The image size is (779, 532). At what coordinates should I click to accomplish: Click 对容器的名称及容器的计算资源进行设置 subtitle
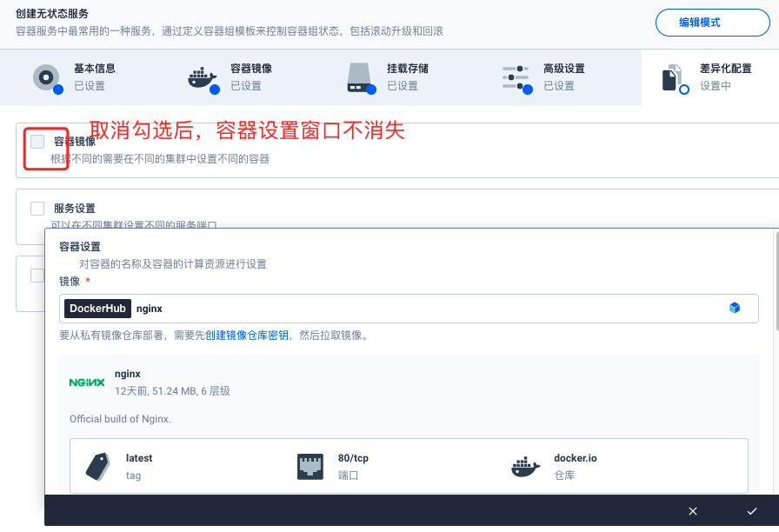(173, 263)
